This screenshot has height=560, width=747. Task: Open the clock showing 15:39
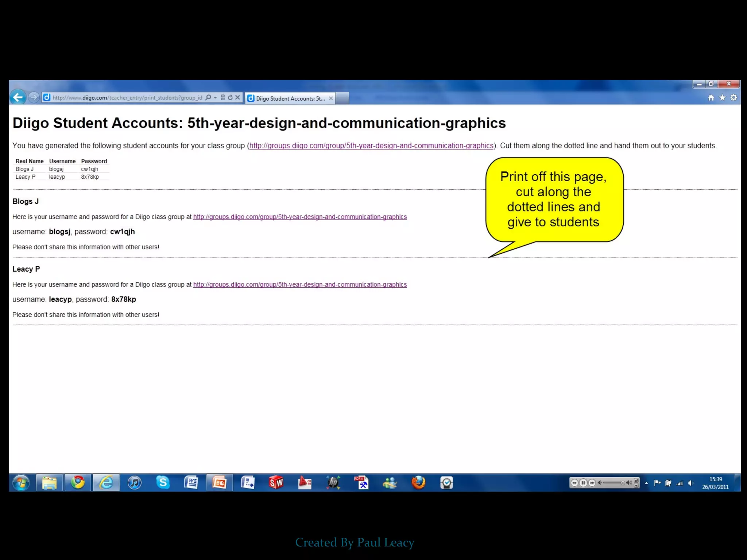(x=715, y=483)
